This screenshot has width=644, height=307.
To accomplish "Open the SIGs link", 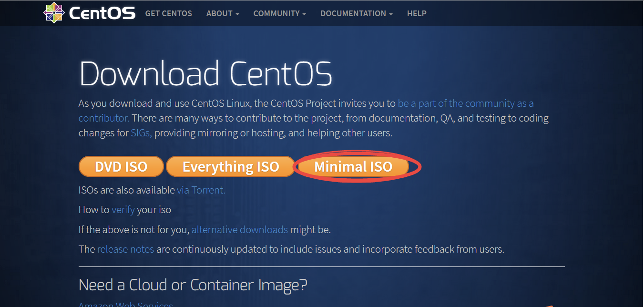I will [142, 133].
